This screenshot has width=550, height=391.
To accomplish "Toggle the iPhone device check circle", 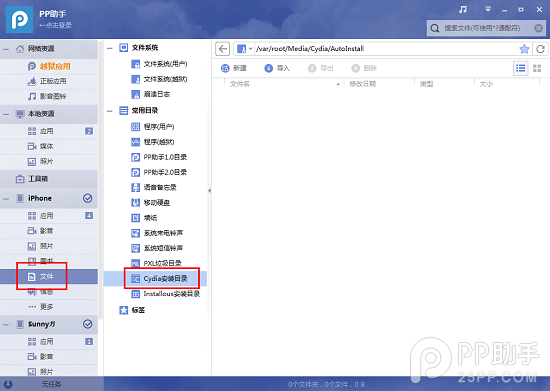I will pyautogui.click(x=88, y=198).
